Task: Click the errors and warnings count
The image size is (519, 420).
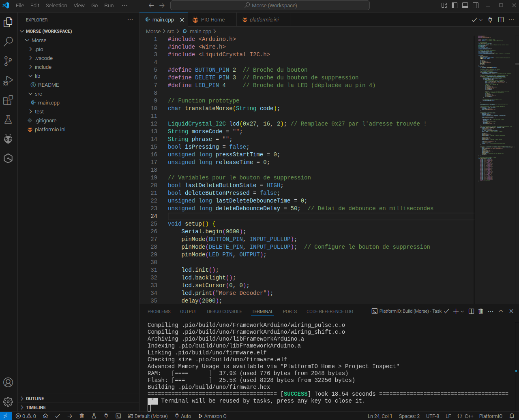Action: point(26,416)
